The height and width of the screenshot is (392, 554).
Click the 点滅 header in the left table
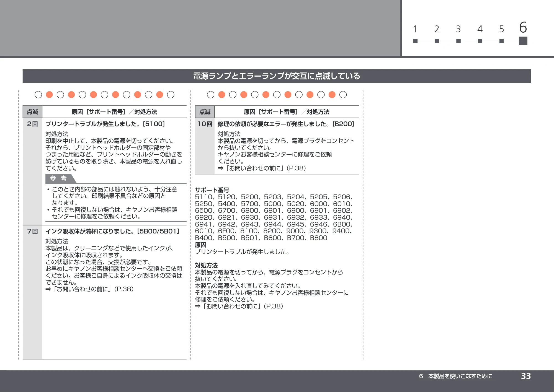pyautogui.click(x=32, y=112)
